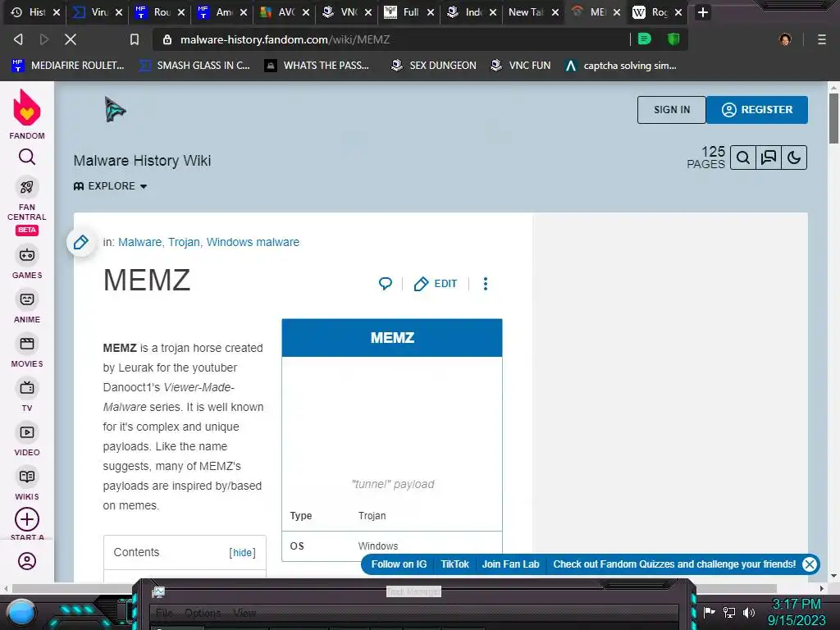The width and height of the screenshot is (840, 630).
Task: Open MEDIAFIRE ROULET bookmark
Action: [x=67, y=66]
